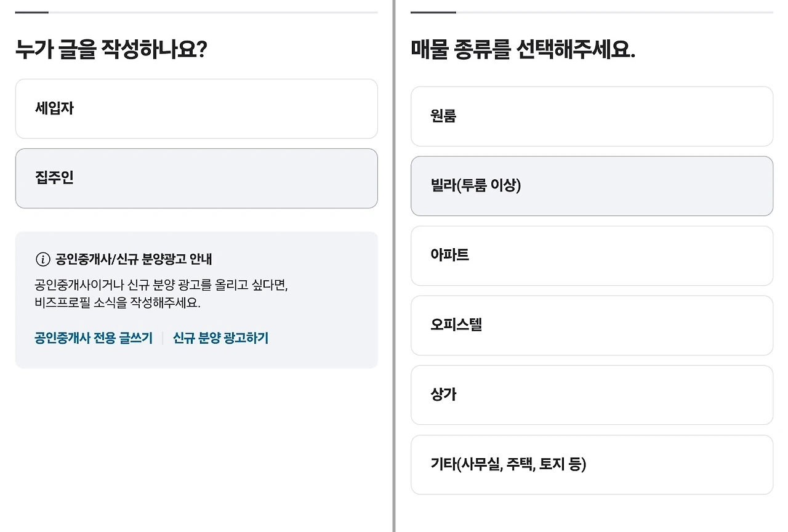Click the 매물 종류를 선택해주세요. heading

click(x=523, y=50)
